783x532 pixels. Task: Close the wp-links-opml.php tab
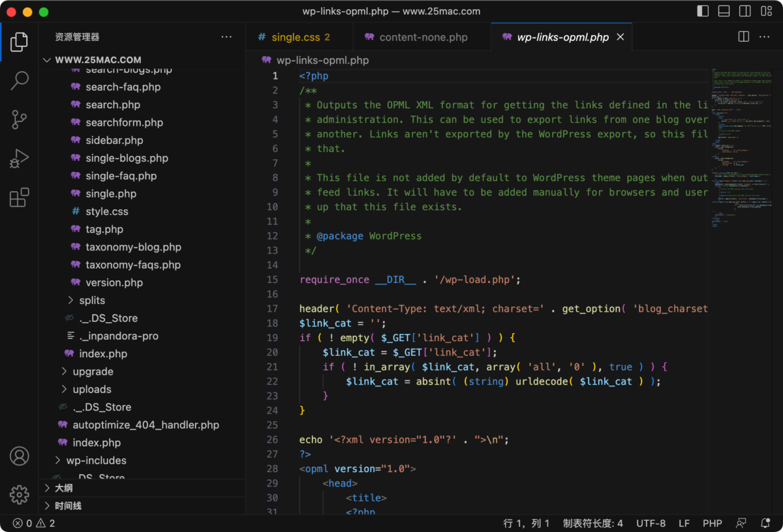pos(621,37)
